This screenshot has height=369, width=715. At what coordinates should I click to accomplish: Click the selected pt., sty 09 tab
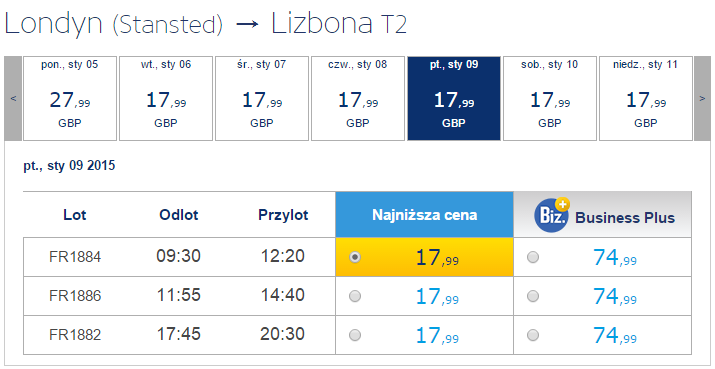coord(454,99)
